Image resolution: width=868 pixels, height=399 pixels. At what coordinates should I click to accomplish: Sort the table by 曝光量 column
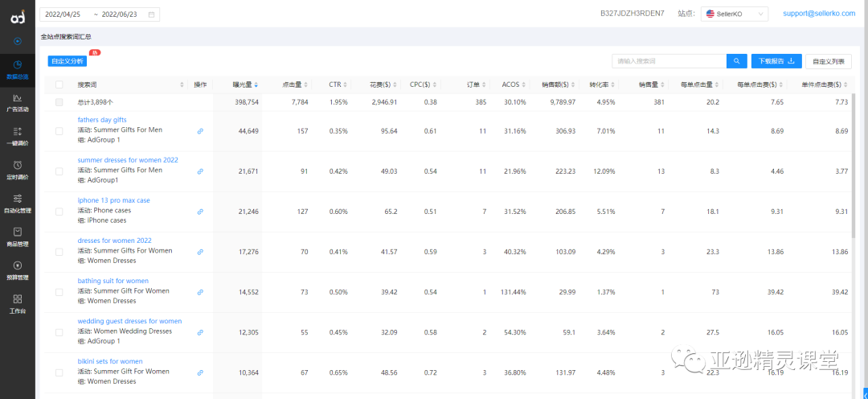243,84
